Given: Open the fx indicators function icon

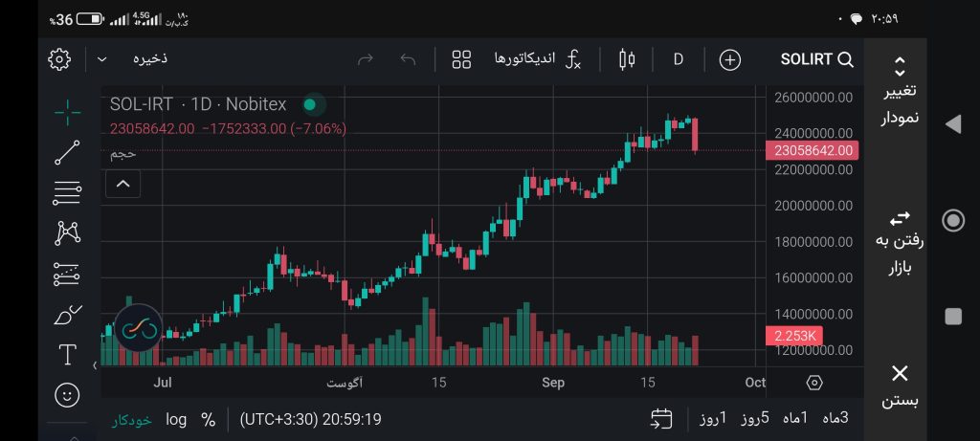Looking at the screenshot, I should [x=573, y=59].
